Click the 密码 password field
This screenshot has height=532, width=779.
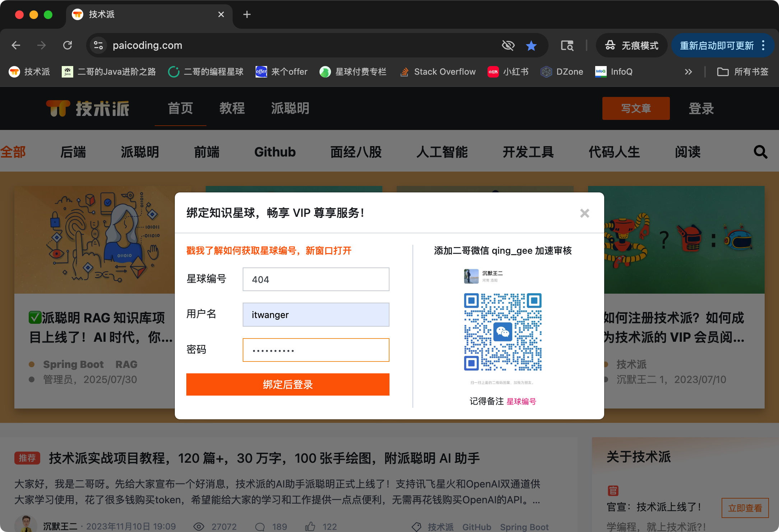point(316,350)
